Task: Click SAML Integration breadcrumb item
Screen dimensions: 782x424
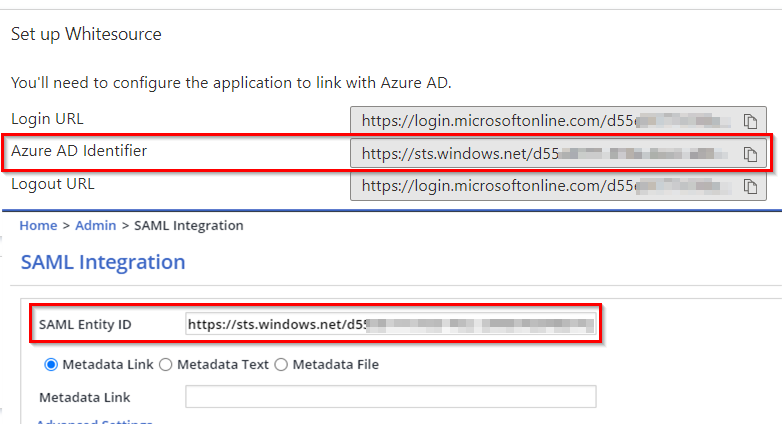Action: coord(188,226)
